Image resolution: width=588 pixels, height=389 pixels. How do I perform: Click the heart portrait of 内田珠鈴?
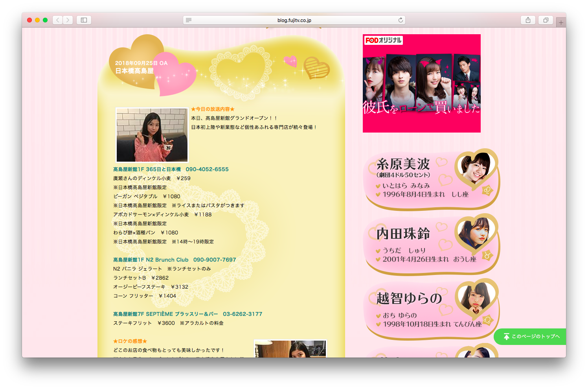click(476, 234)
